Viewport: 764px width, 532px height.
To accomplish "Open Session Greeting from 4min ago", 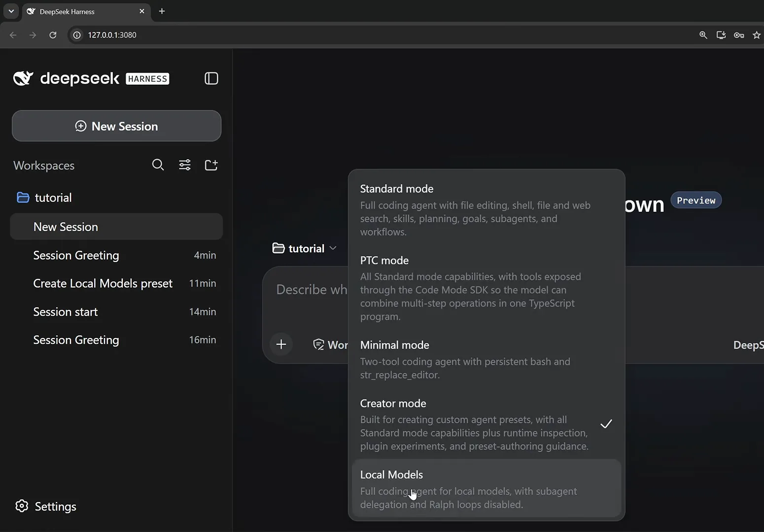I will [116, 255].
